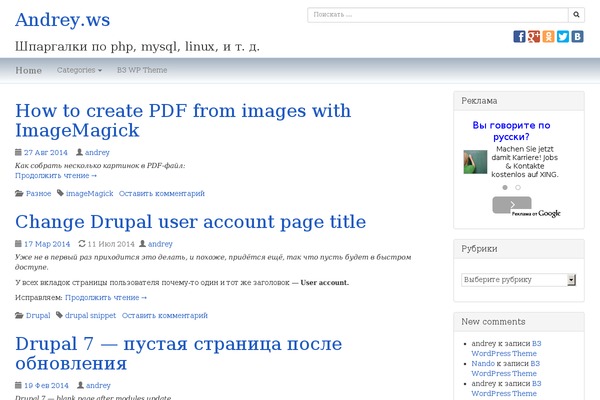Click the Рубрики widget heading
Screen dimensions: 600x400
pos(479,249)
